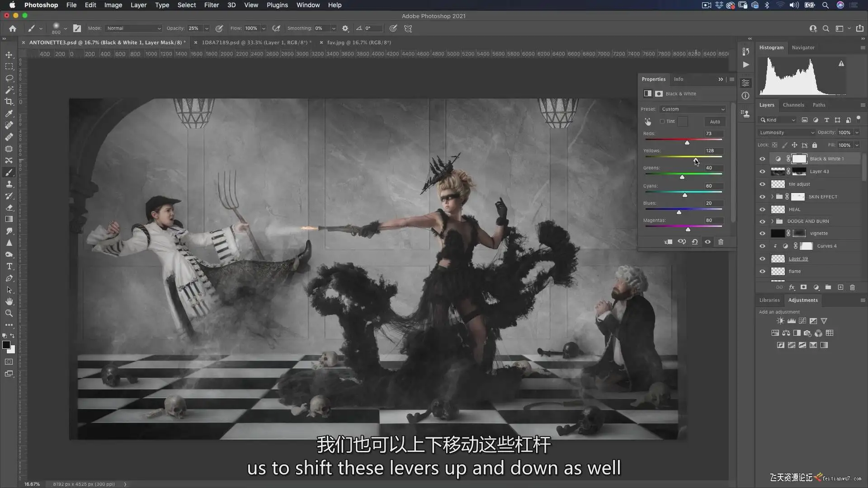Add a Levels adjustment
Screen dimensions: 868x488
(x=792, y=321)
